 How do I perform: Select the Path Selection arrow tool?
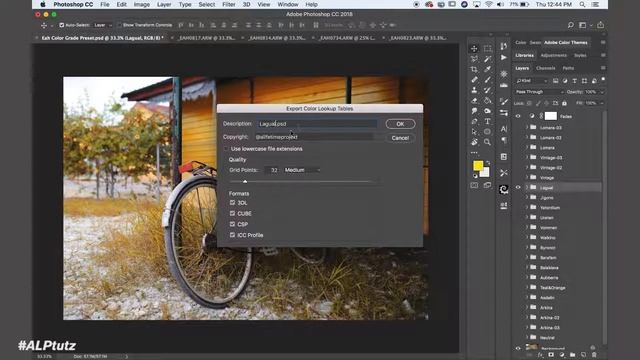click(474, 132)
